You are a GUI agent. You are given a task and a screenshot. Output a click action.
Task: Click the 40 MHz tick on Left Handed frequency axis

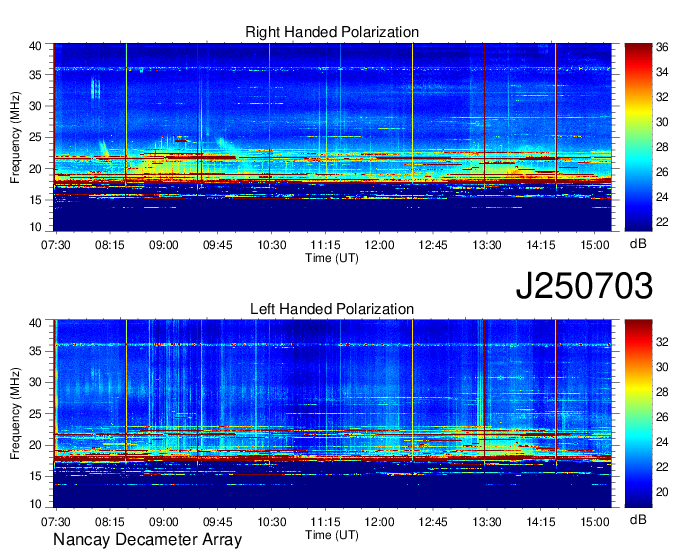tap(35, 322)
